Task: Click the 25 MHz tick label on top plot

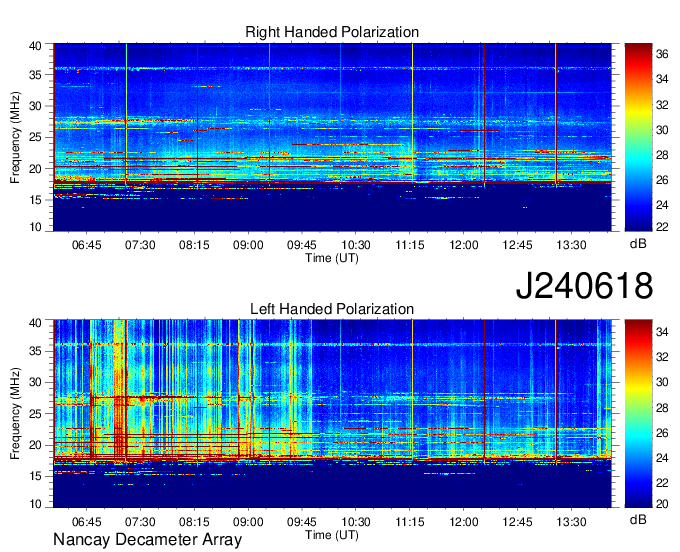Action: 36,138
